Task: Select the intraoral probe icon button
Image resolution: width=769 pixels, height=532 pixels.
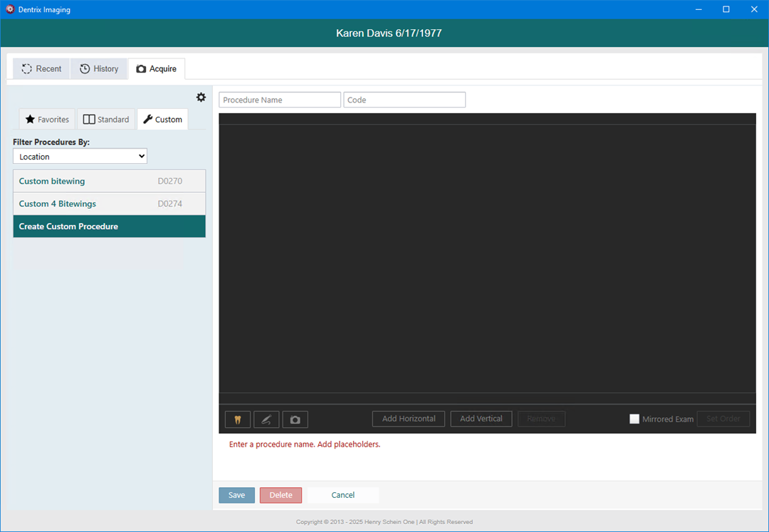Action: pos(266,419)
